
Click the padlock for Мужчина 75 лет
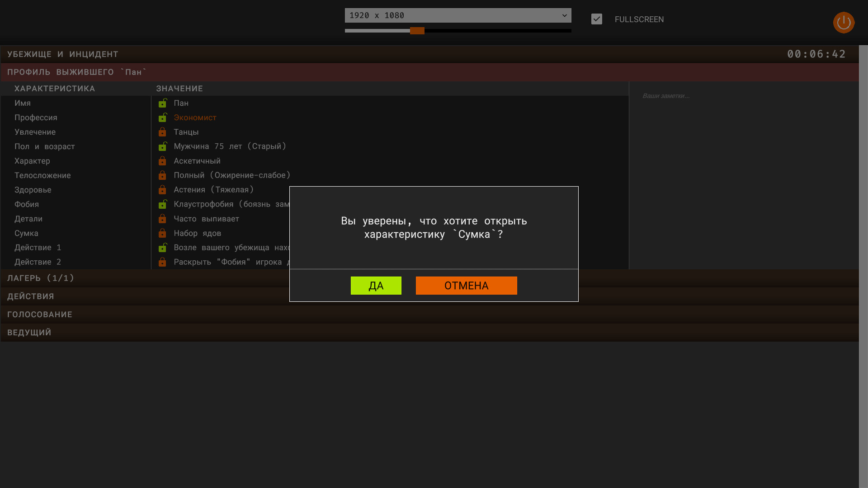coord(163,146)
